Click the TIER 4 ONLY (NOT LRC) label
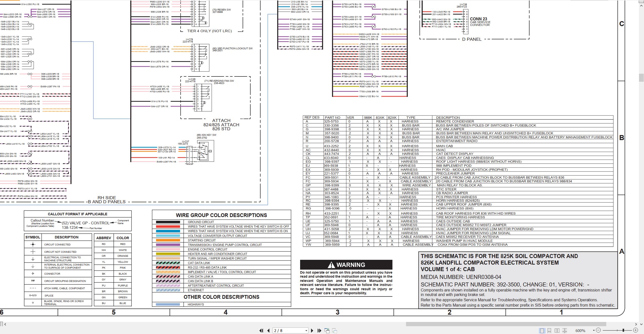 (x=209, y=31)
